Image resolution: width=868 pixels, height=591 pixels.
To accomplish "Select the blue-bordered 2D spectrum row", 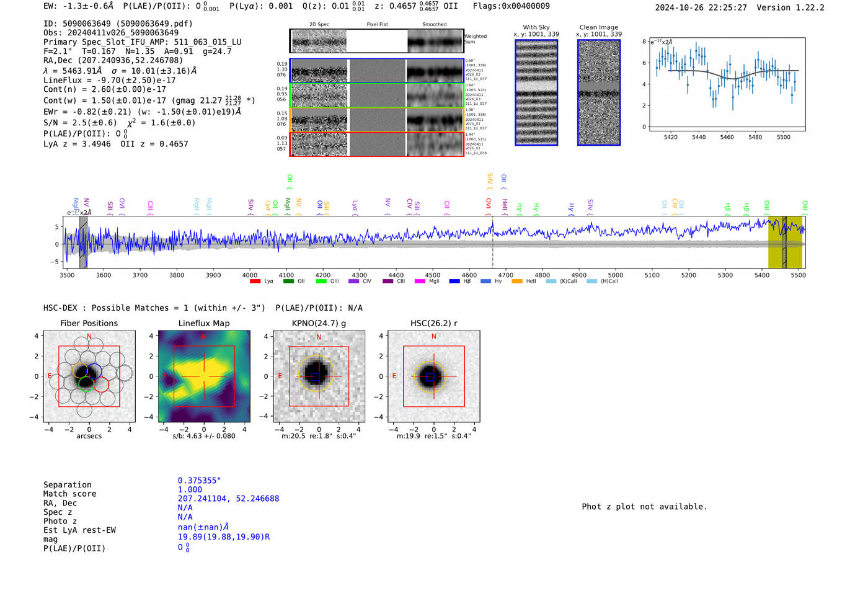I will pyautogui.click(x=376, y=71).
